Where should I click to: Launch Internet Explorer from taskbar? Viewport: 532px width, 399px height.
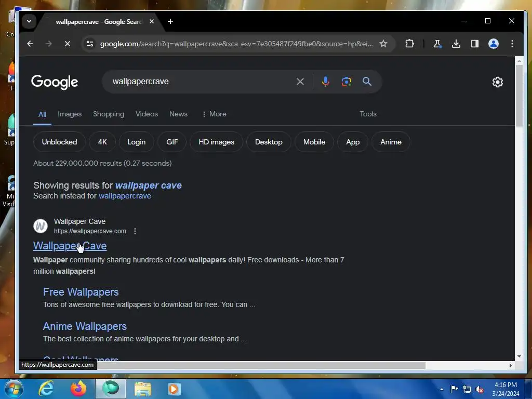46,389
